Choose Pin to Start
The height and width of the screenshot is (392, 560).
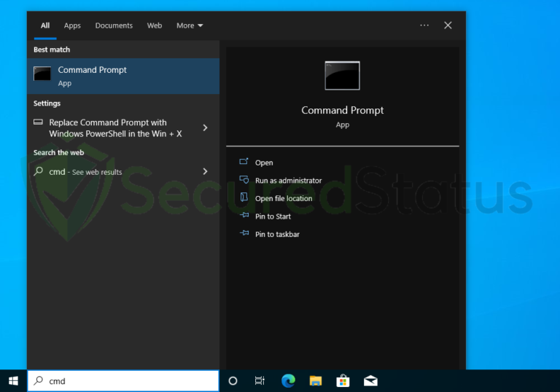pyautogui.click(x=273, y=216)
